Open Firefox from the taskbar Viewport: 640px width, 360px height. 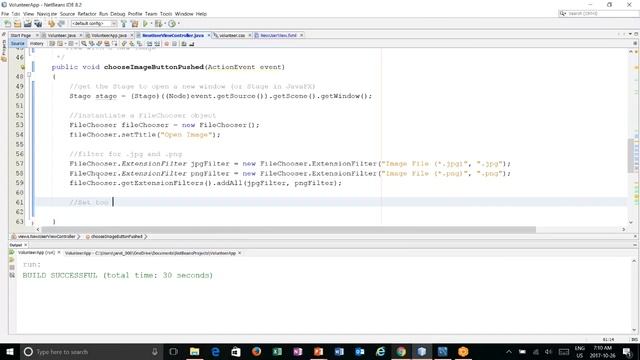coord(257,351)
